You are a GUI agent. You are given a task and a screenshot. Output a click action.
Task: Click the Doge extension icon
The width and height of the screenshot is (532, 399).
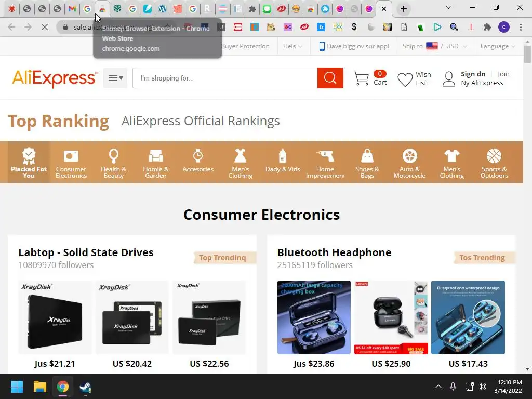(x=271, y=27)
